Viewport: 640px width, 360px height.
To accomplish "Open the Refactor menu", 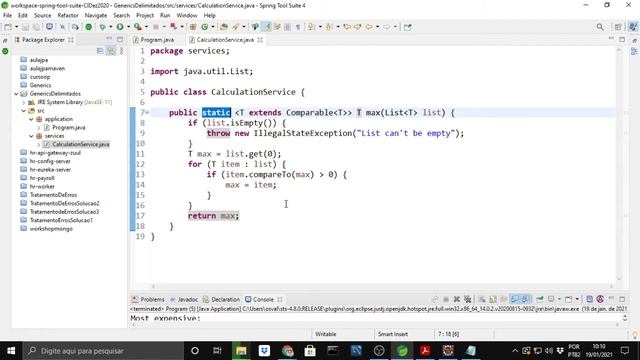I will pos(68,15).
